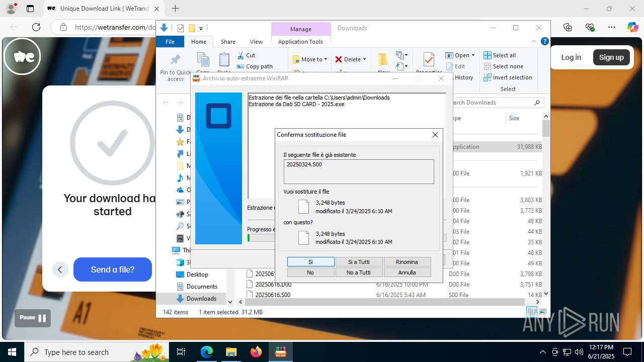
Task: Switch to the Share ribbon tab
Action: (x=228, y=42)
